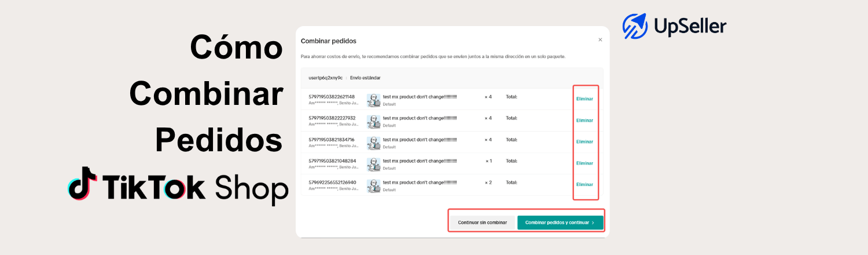The image size is (868, 255).
Task: Open product thumbnail of order 579692256552126940
Action: tap(374, 186)
